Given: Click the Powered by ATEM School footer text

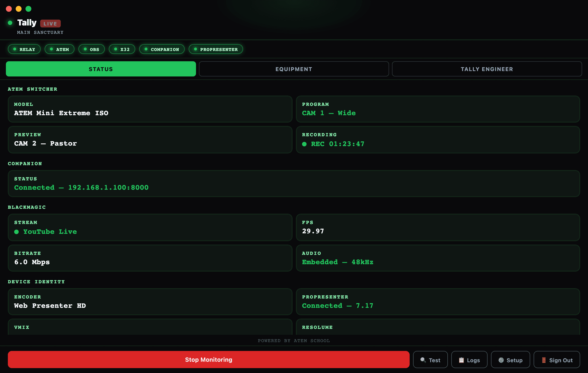Looking at the screenshot, I should click(x=294, y=341).
